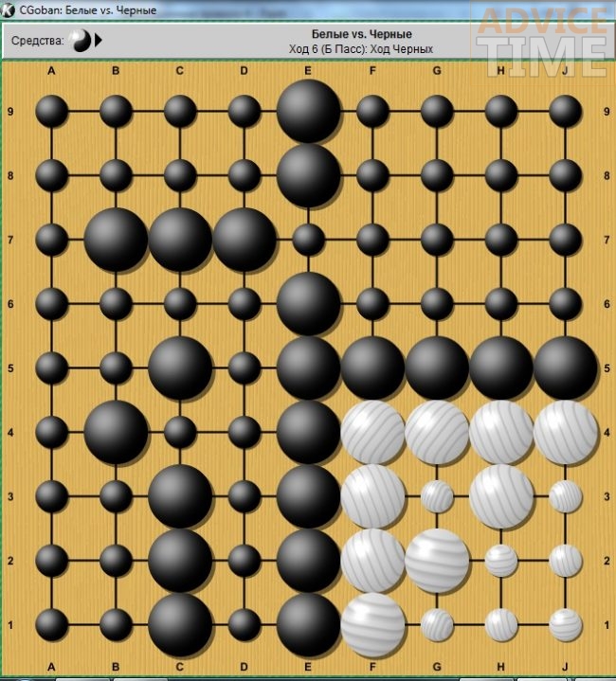Click the small white territory marker at G1
The image size is (616, 681).
point(437,625)
